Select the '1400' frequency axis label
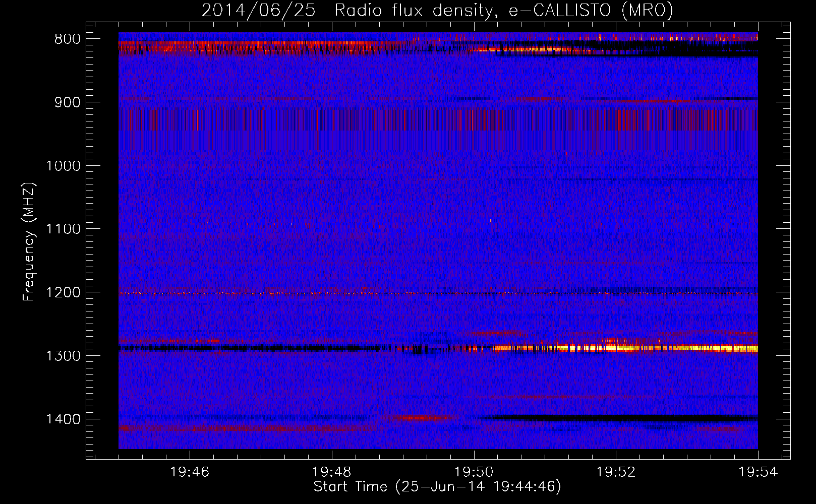The width and height of the screenshot is (816, 504). [x=63, y=419]
